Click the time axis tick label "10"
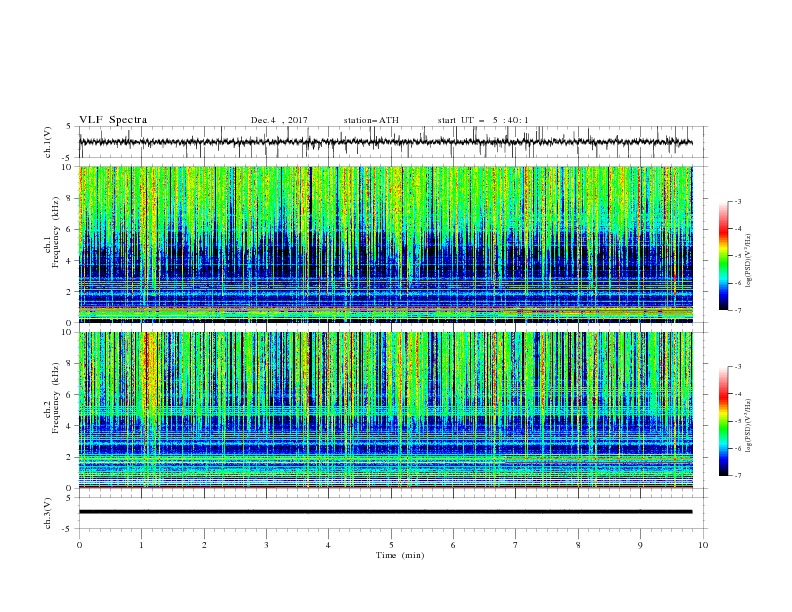Screen dimensions: 792x612 703,545
